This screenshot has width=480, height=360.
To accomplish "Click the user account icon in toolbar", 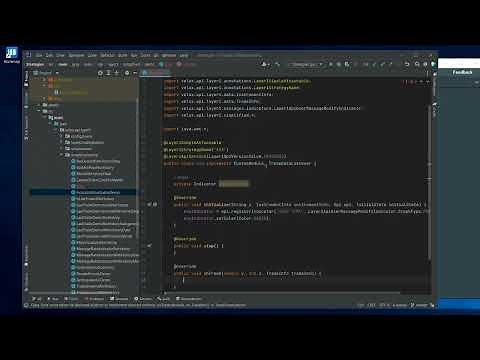I will pos(265,64).
